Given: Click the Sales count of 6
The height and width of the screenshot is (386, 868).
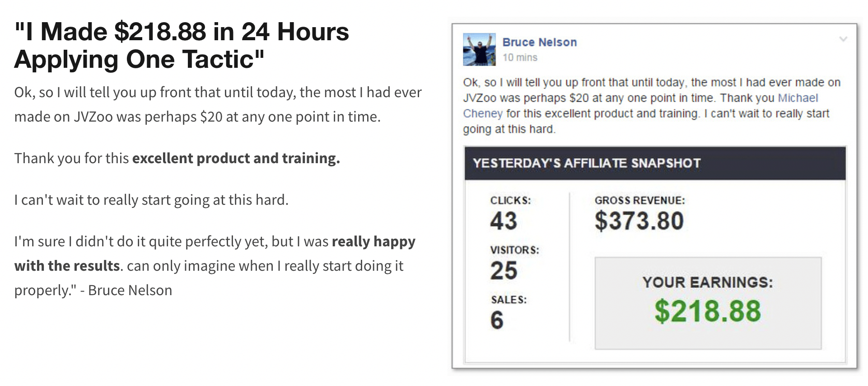Looking at the screenshot, I should (x=497, y=320).
